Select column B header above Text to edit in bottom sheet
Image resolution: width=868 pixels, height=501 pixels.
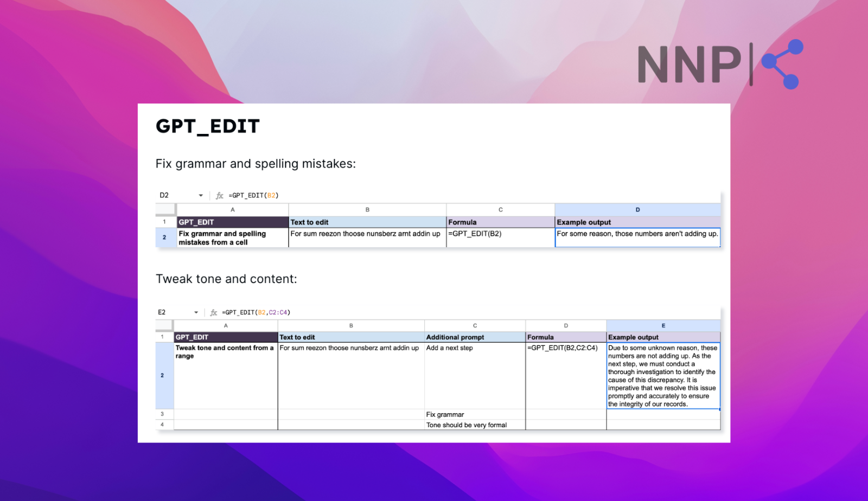[x=351, y=326]
